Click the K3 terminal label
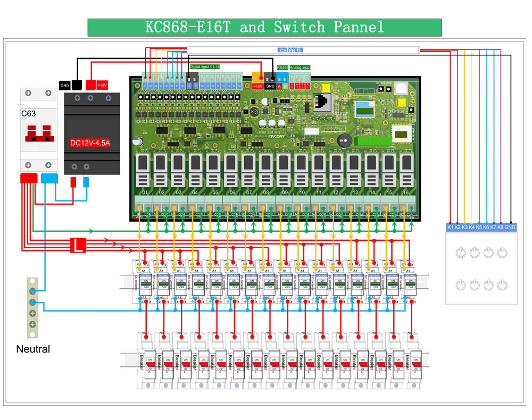This screenshot has width=532, height=420. [464, 227]
